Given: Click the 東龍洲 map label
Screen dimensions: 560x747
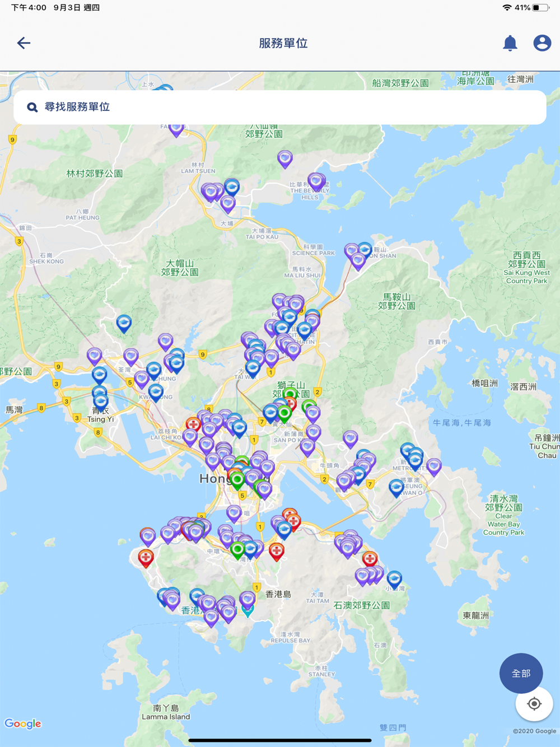Looking at the screenshot, I should click(x=476, y=615).
